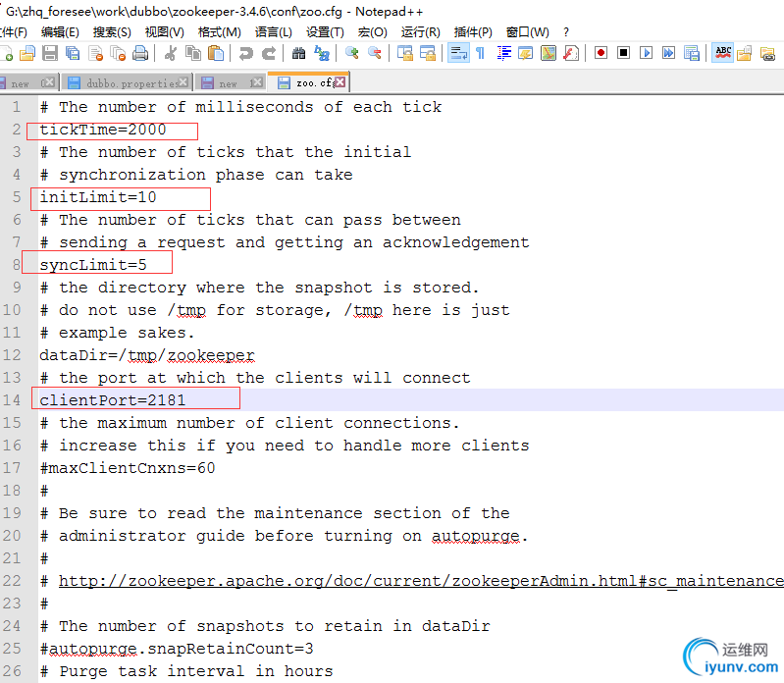Click the last folder toolbar icon
The width and height of the screenshot is (784, 683).
point(767,53)
